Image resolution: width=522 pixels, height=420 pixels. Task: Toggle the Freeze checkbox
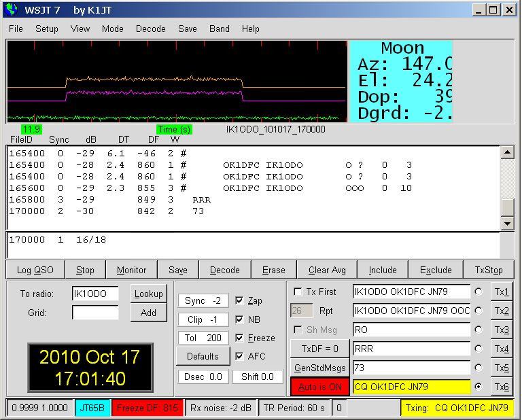239,338
